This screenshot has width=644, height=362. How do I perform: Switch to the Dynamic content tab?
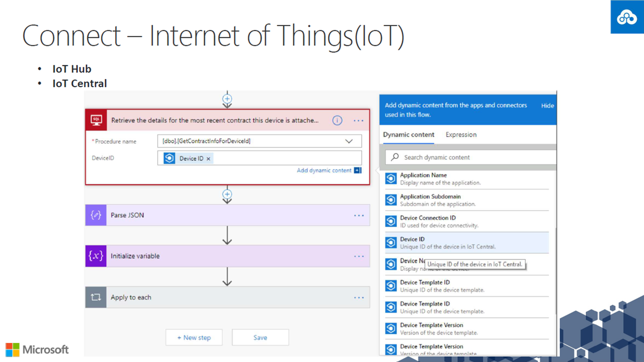pyautogui.click(x=409, y=135)
